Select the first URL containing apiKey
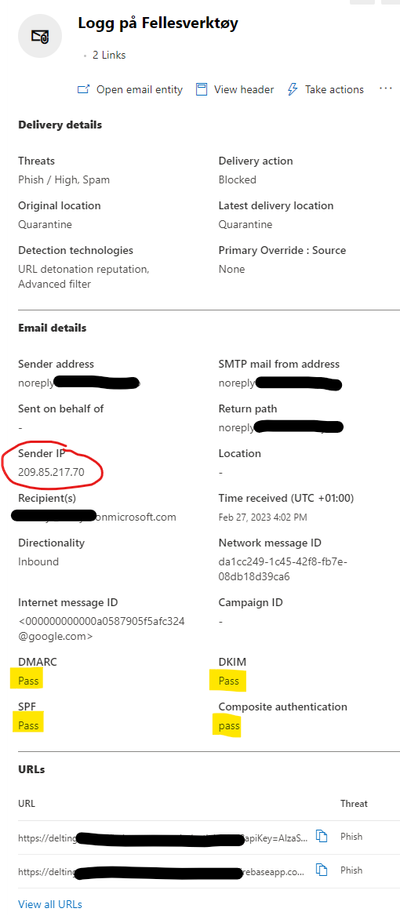The image size is (400, 915). (x=162, y=838)
